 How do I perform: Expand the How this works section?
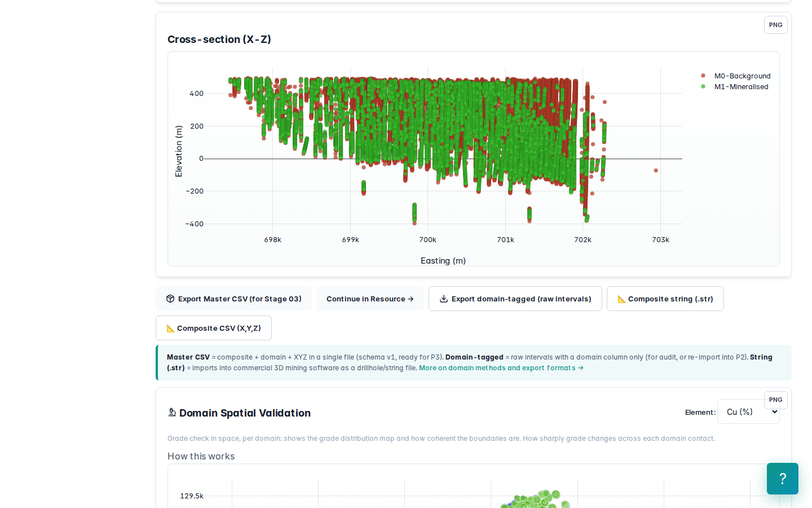pos(201,456)
